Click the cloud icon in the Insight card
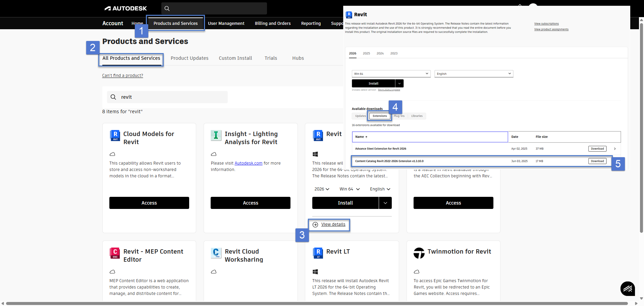The height and width of the screenshot is (306, 644). coord(214,154)
